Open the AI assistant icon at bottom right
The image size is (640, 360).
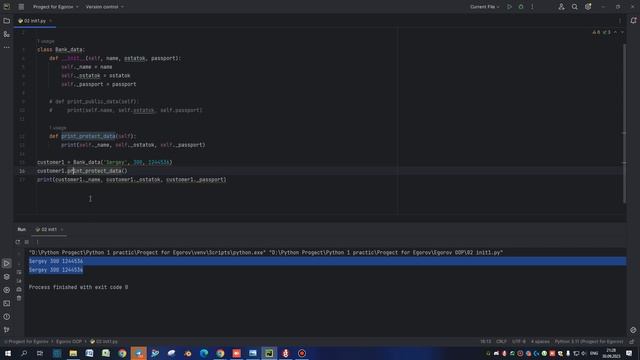click(633, 330)
